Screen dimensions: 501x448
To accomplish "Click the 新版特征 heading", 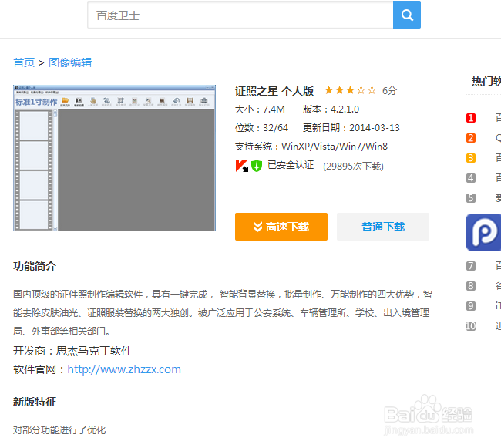I will (35, 402).
